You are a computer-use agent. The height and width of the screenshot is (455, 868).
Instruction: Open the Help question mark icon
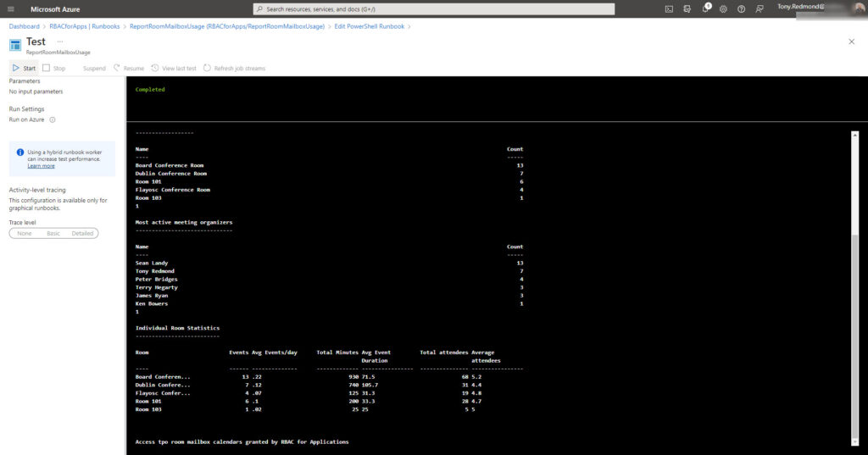click(741, 8)
